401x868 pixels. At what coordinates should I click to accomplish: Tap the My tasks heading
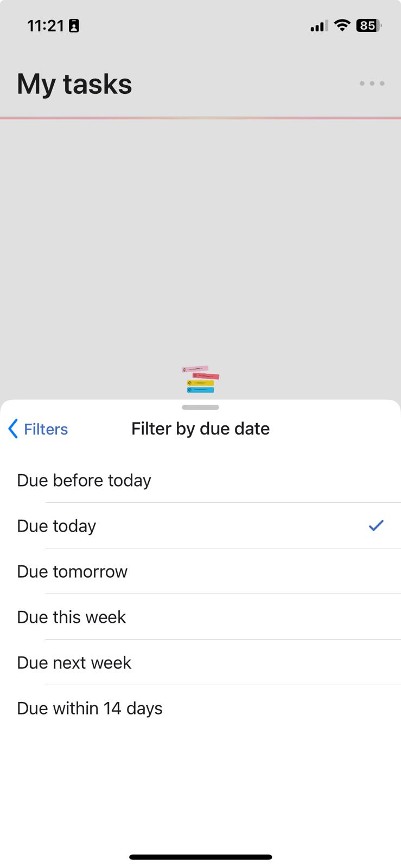(x=74, y=84)
